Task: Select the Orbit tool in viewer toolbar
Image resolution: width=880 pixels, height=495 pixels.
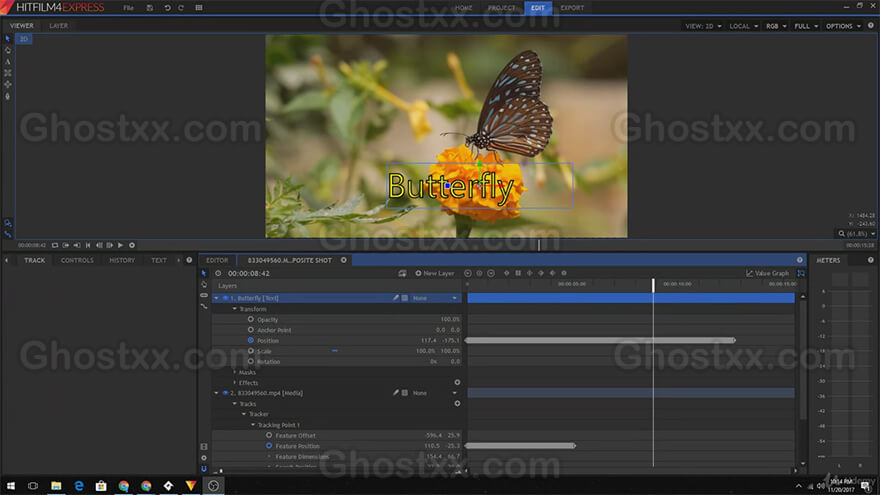Action: (7, 84)
